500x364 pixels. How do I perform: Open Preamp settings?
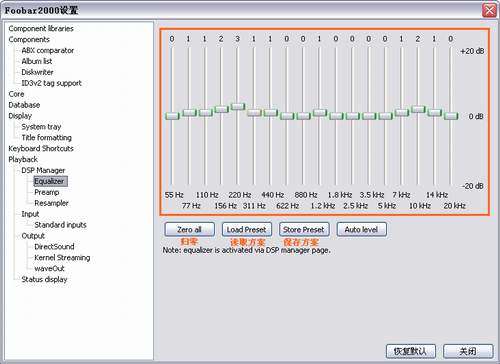tap(47, 192)
